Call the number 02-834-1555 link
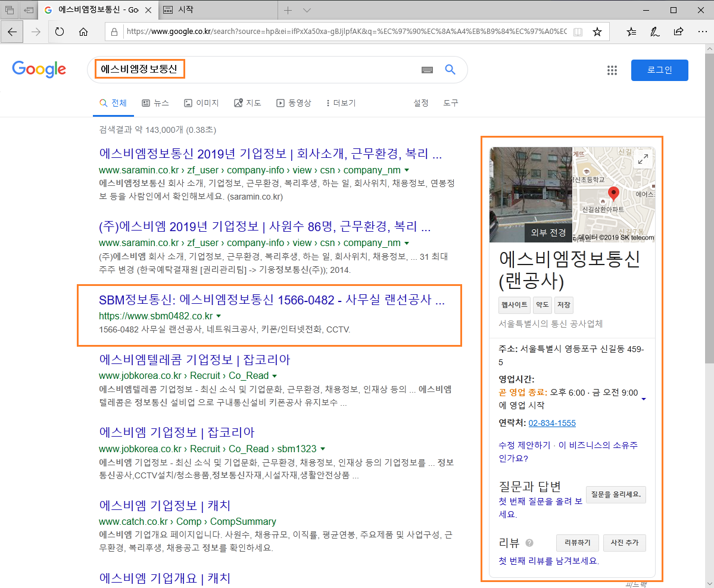The width and height of the screenshot is (714, 588). tap(552, 423)
